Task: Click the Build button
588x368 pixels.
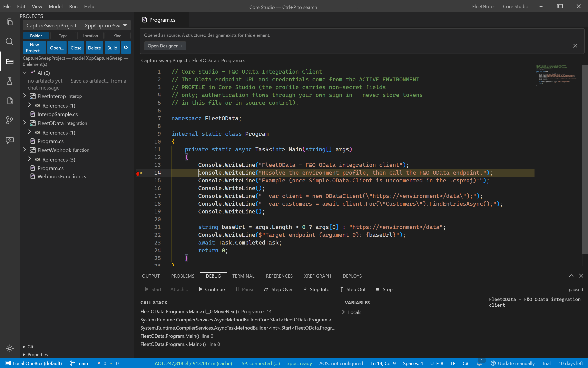Action: click(x=112, y=47)
